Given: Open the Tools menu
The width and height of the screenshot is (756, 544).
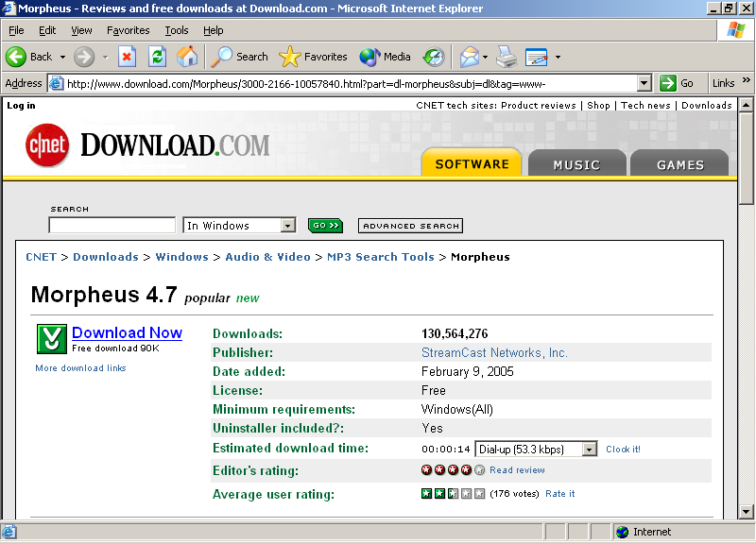Looking at the screenshot, I should tap(177, 30).
